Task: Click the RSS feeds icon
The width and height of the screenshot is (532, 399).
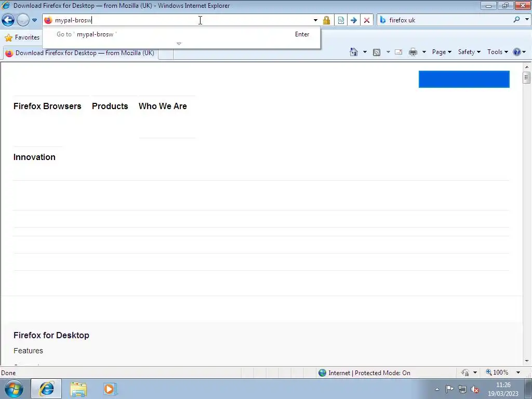Action: click(x=376, y=52)
